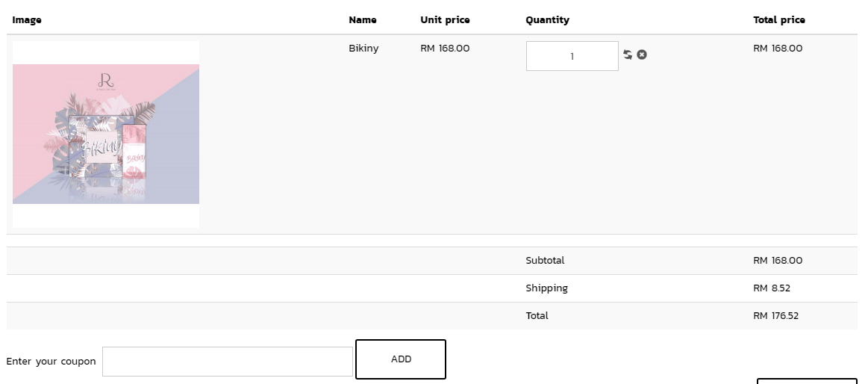868x384 pixels.
Task: Click the Total price column header
Action: [x=779, y=20]
